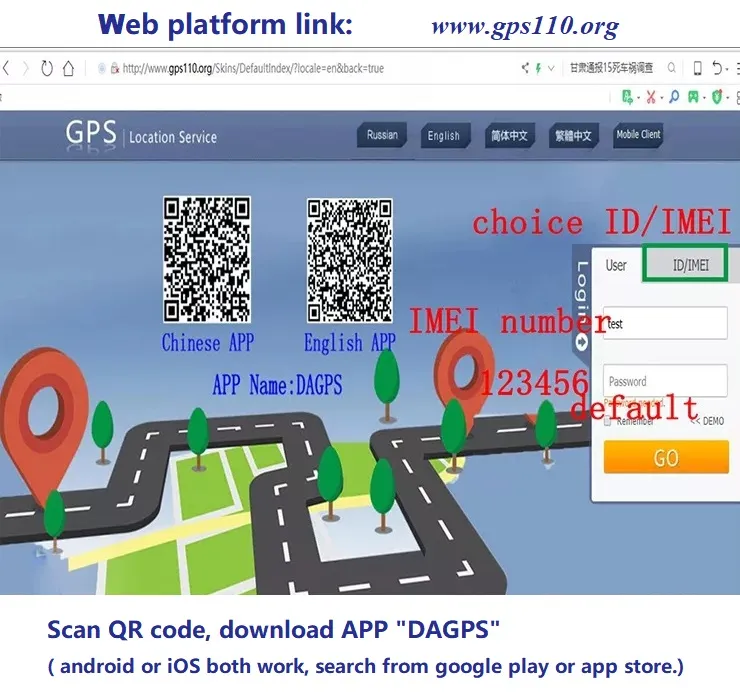
Task: Click the browser address bar URL
Action: point(253,68)
